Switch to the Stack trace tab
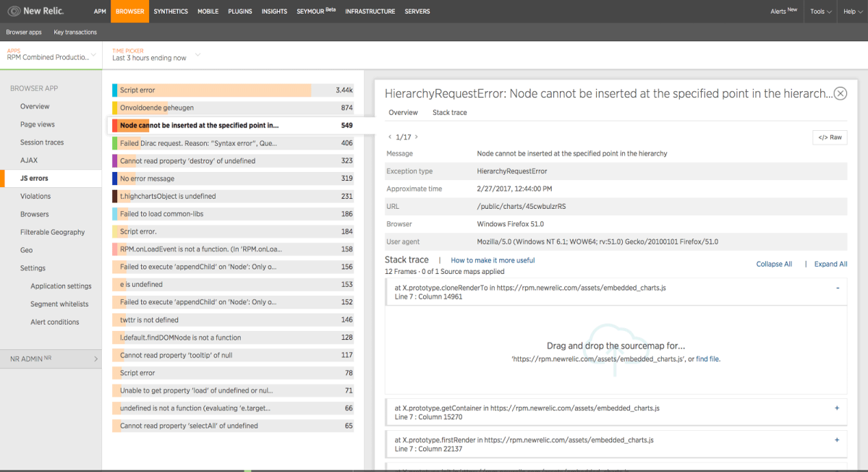This screenshot has width=868, height=472. coord(450,113)
